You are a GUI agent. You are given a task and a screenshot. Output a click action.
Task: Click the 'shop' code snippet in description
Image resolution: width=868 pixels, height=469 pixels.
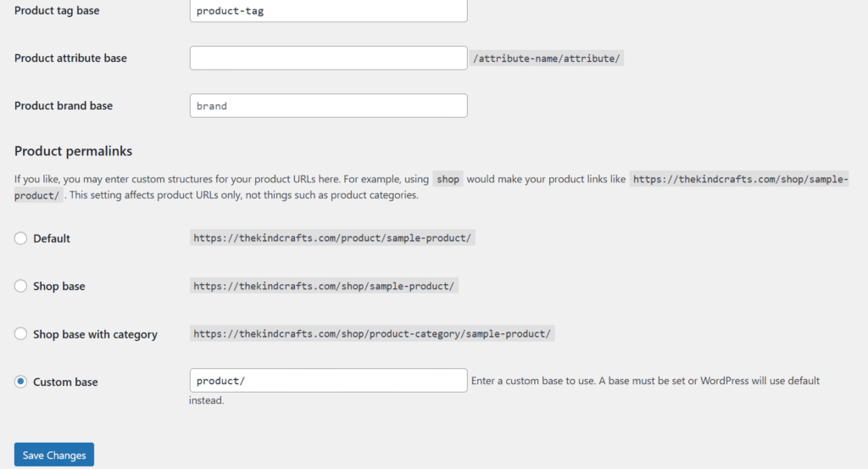click(448, 180)
